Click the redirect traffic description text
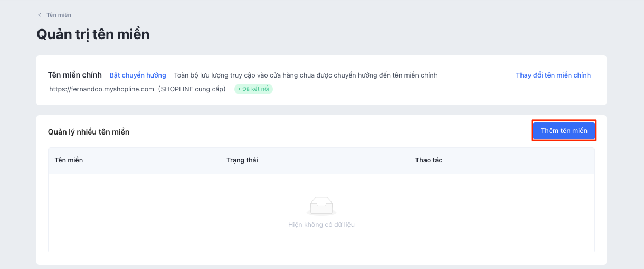 [306, 75]
